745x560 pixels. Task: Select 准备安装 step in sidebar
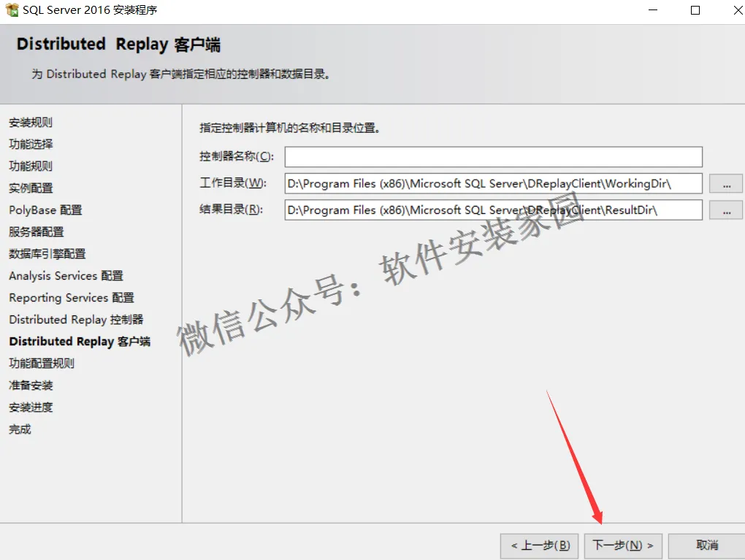(x=31, y=386)
